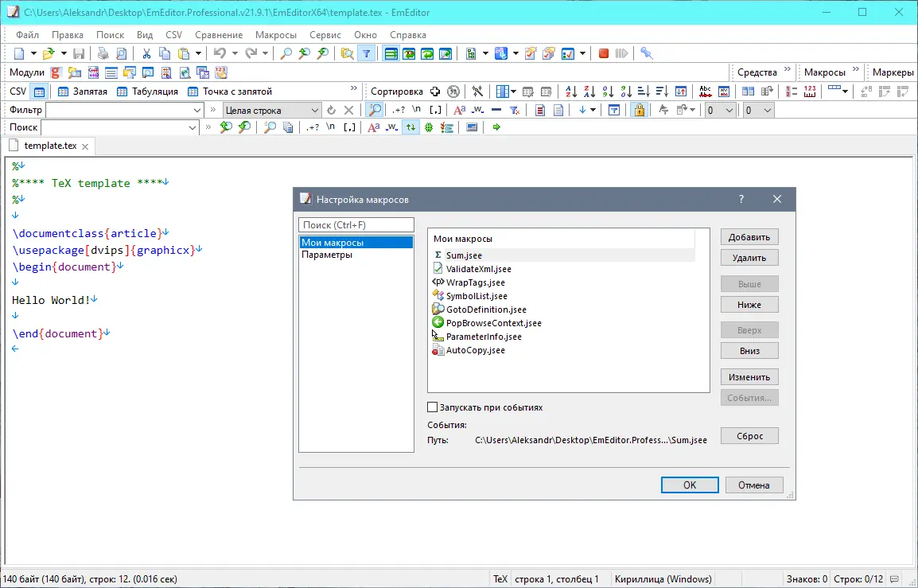Screen dimensions: 918x588
Task: Toggle whole word 'w' option in filter toolbar
Action: click(x=478, y=110)
